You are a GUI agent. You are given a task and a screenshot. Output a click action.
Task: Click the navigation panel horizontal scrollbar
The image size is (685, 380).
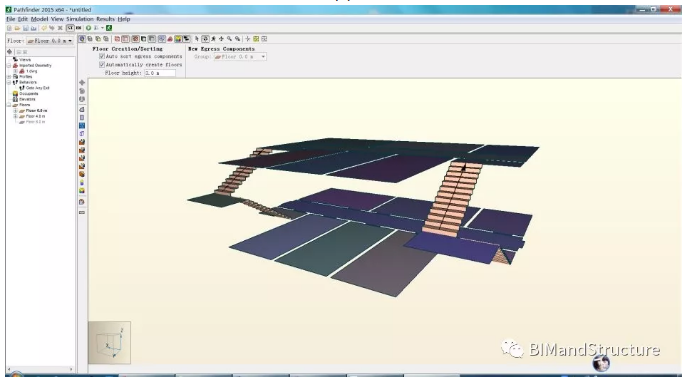coord(40,370)
